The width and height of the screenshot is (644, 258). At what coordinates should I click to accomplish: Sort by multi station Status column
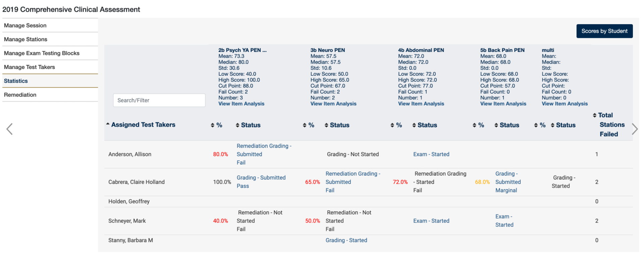coord(563,125)
